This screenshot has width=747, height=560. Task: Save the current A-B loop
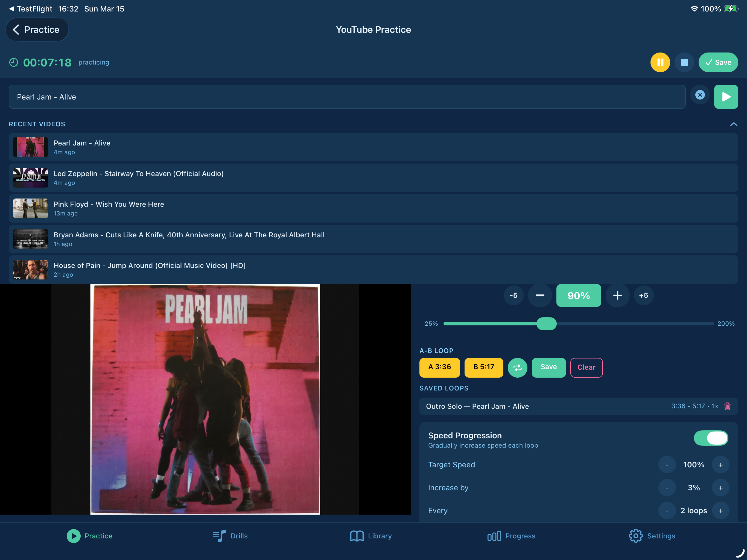(548, 367)
